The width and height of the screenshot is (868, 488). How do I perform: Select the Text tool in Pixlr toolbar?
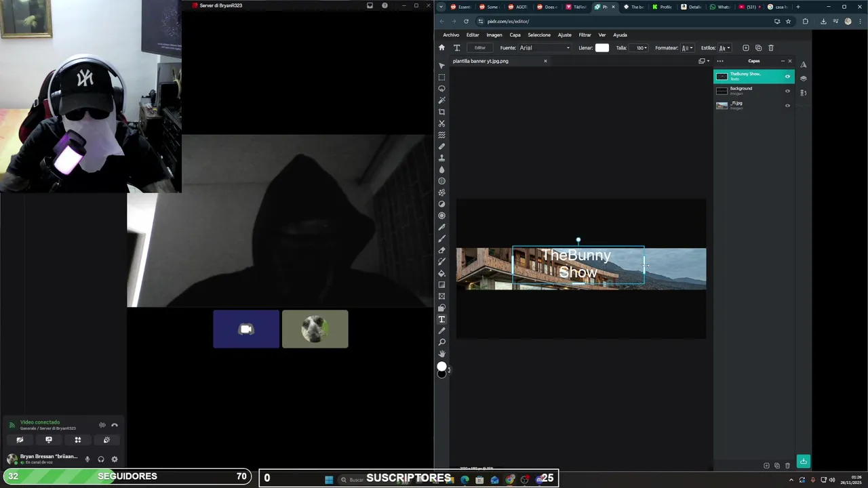coord(441,319)
